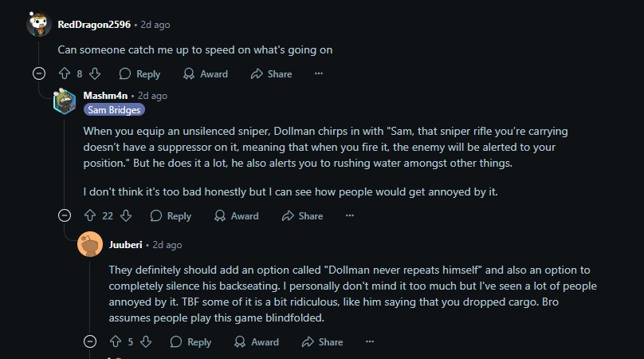Collapse Juuberi's reply thread
This screenshot has width=644, height=359.
[90, 341]
